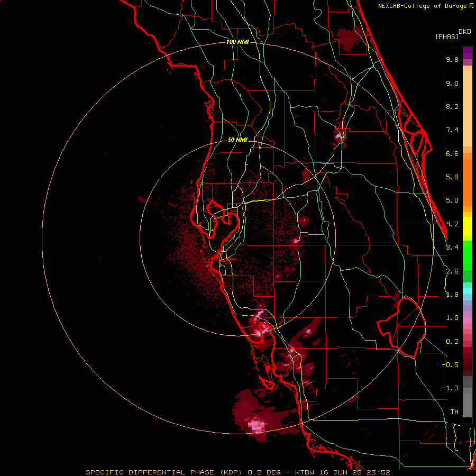Click the 5.8 value on the color scale
This screenshot has height=476, width=476.
pos(452,177)
